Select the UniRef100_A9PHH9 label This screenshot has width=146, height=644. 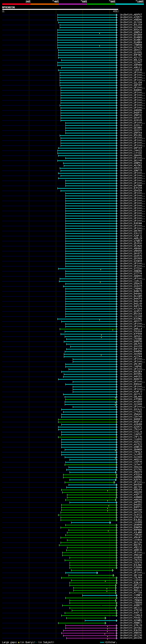(131, 65)
